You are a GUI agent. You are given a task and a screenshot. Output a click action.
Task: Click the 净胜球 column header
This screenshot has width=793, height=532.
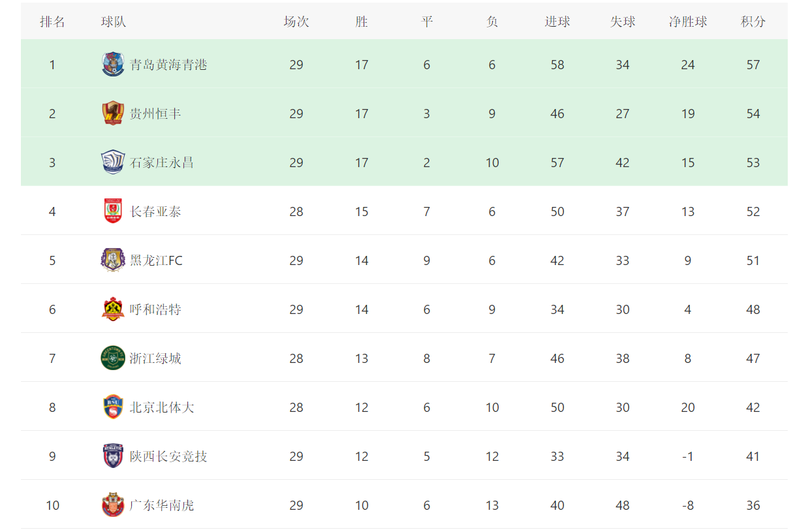pyautogui.click(x=688, y=22)
